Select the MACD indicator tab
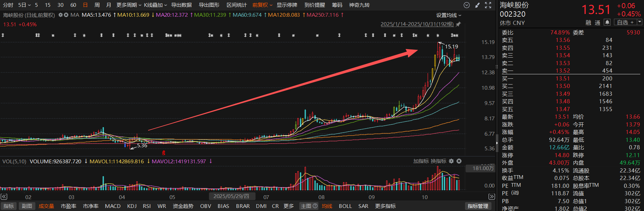Image resolution: width=644 pixels, height=211 pixels. tap(113, 206)
